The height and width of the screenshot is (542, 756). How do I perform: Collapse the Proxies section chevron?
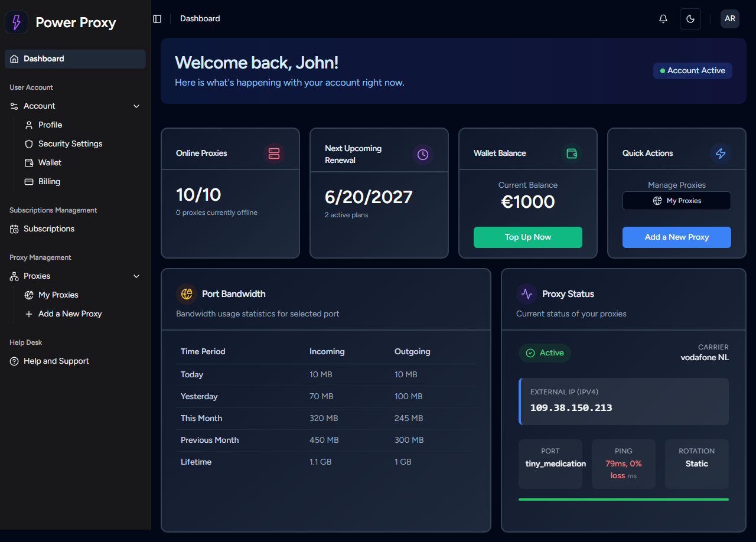[x=136, y=276]
